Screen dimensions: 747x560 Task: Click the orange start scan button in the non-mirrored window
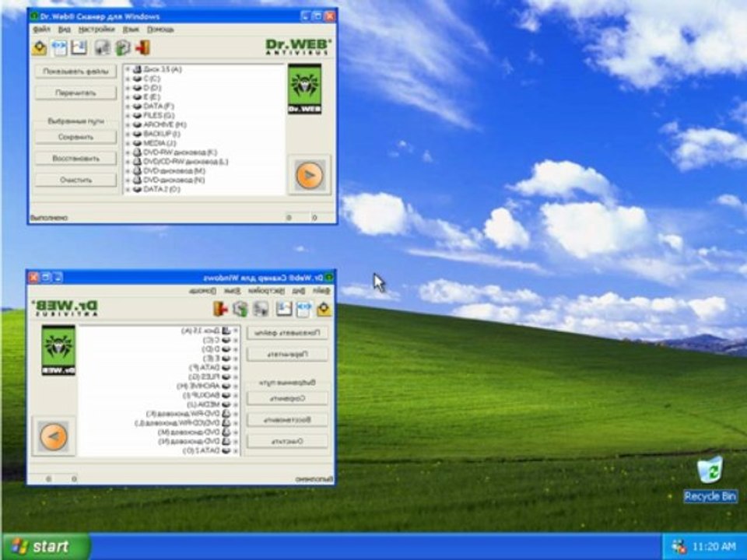point(309,175)
